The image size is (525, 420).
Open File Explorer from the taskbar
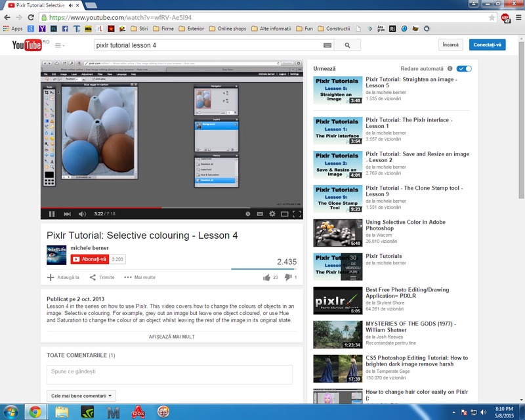coord(62,412)
